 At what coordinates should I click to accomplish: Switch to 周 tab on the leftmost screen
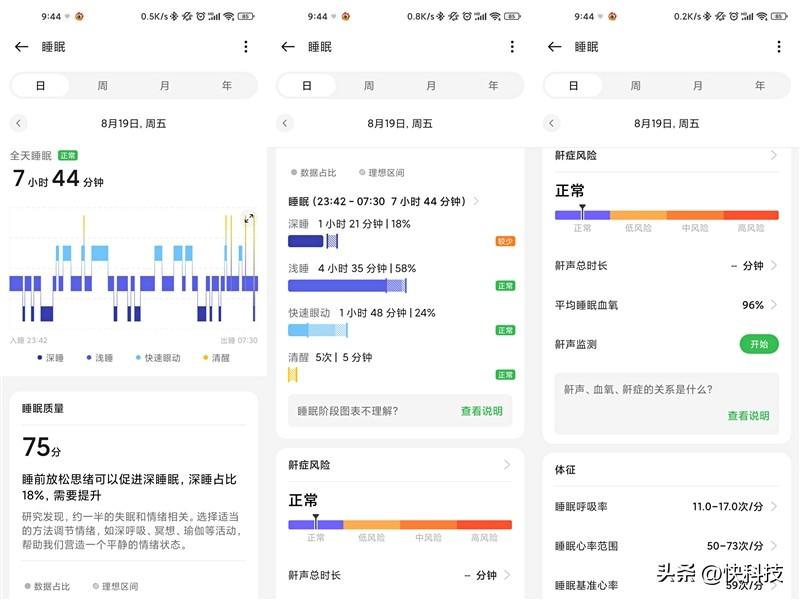click(x=103, y=86)
